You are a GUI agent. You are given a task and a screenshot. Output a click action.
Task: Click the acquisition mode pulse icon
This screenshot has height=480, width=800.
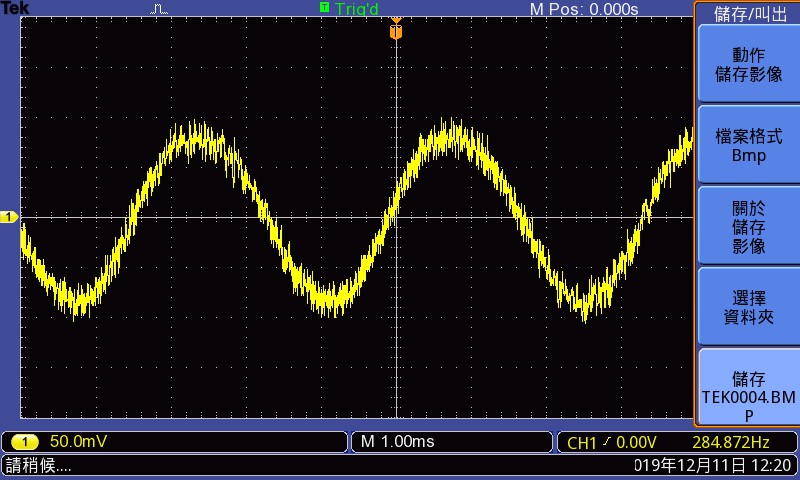coord(160,9)
